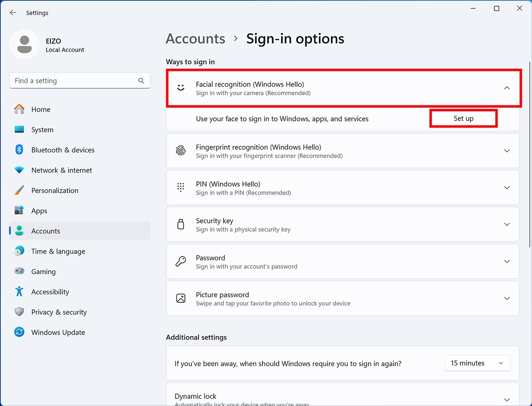Click the Privacy & security shield icon
Viewport: 532px width, 406px height.
tap(19, 312)
